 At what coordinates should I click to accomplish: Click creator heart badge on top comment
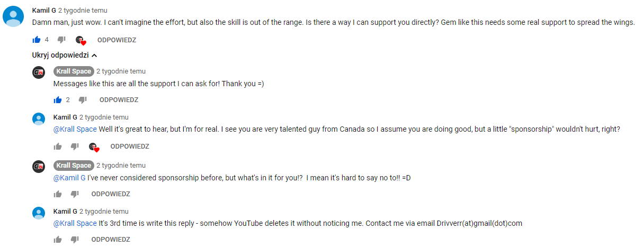[x=80, y=40]
